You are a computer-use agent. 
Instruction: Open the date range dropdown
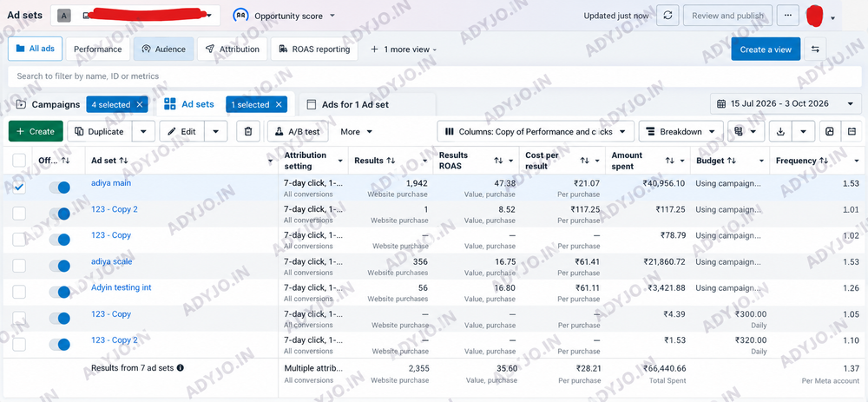click(x=786, y=103)
